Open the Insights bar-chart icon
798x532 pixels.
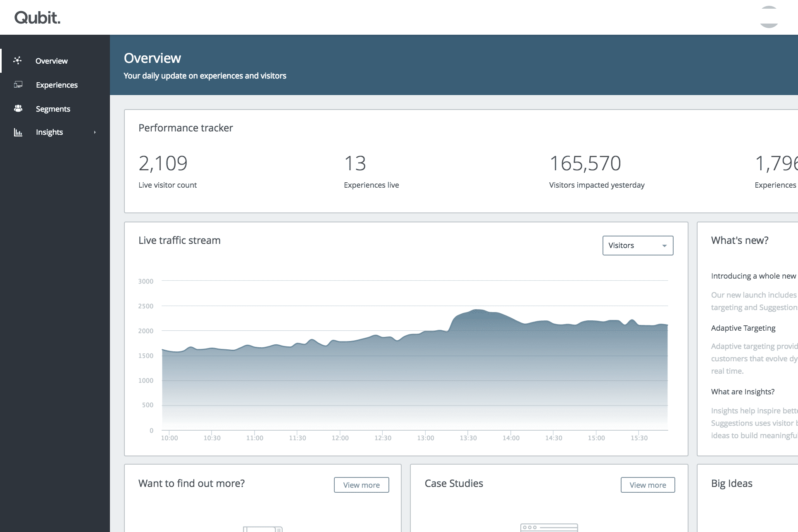pos(17,132)
